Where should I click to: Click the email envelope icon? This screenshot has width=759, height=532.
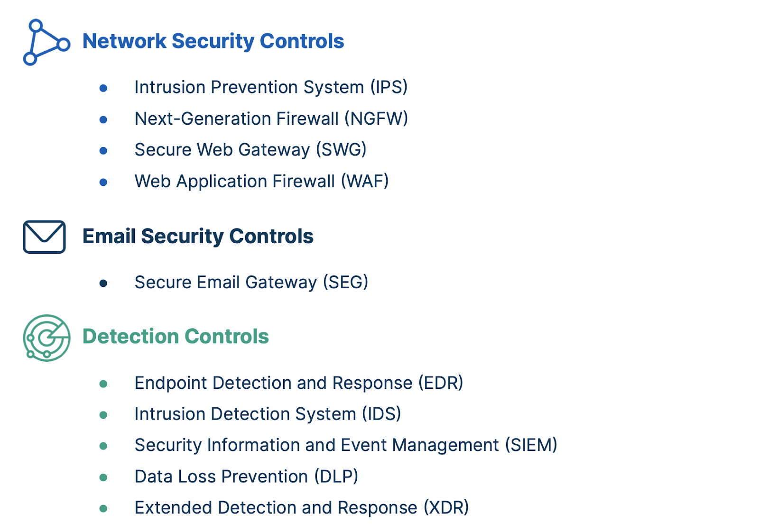point(44,237)
